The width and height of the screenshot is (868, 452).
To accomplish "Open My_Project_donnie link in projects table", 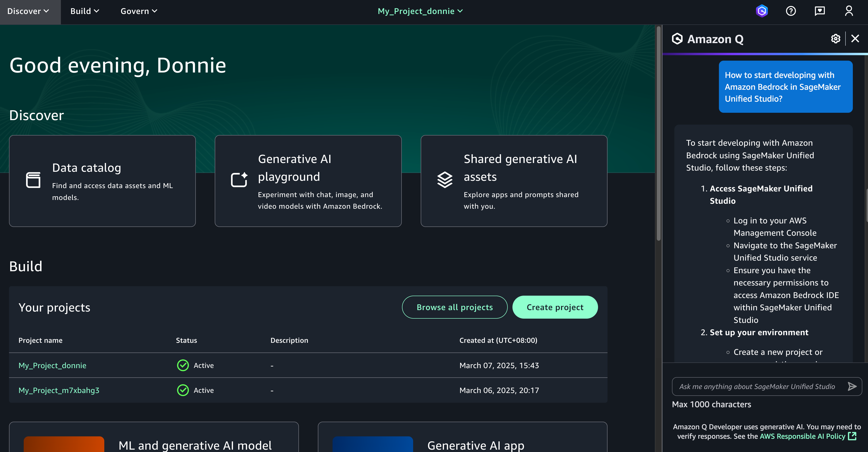I will [52, 366].
